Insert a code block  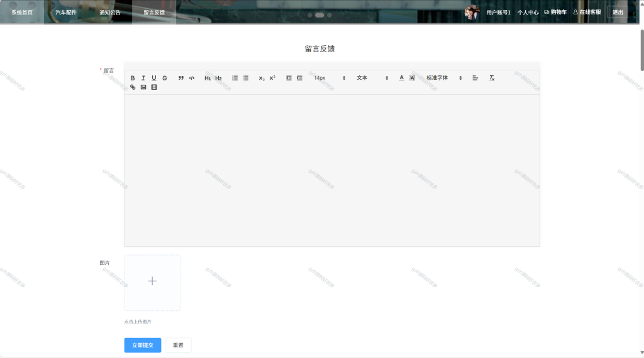tap(191, 78)
